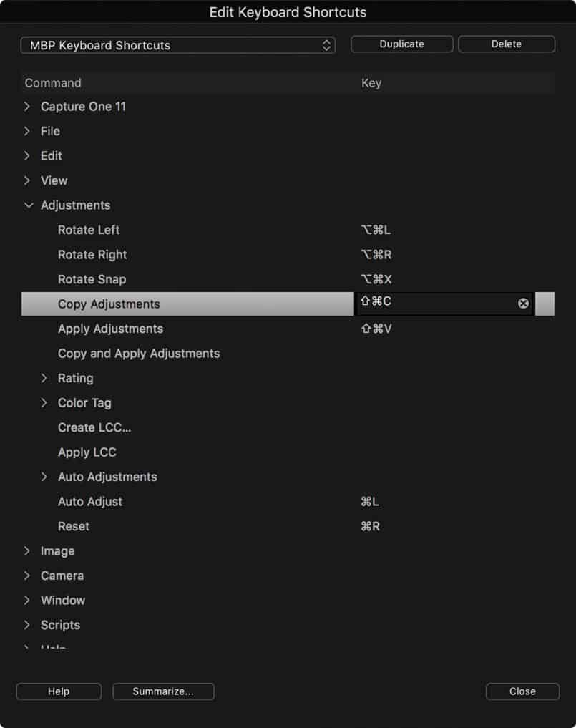Clear the Copy Adjustments shortcut field
The width and height of the screenshot is (576, 728).
click(x=523, y=302)
